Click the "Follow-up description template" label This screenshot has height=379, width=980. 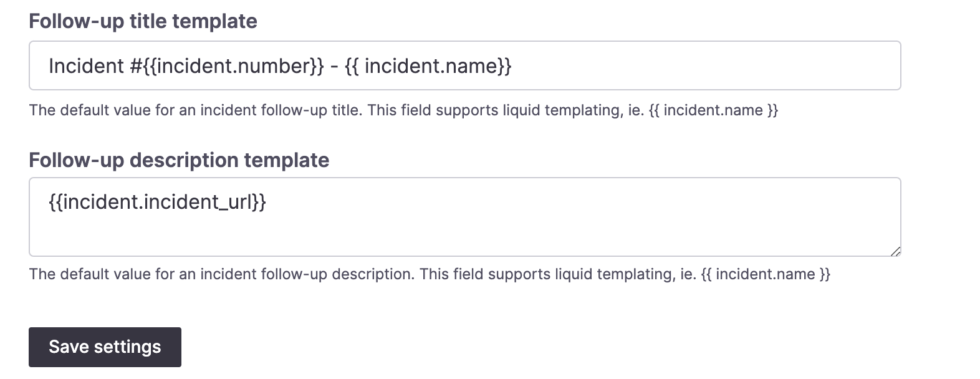pyautogui.click(x=179, y=160)
